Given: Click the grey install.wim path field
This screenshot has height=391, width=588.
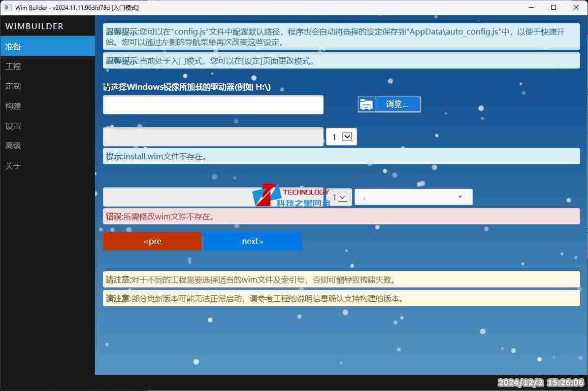Looking at the screenshot, I should [213, 137].
